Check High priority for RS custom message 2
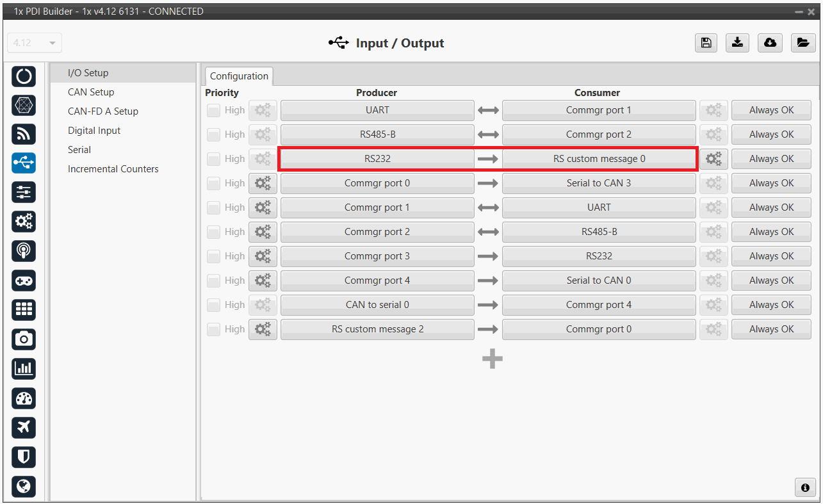Screen dimensions: 823x504 [213, 329]
